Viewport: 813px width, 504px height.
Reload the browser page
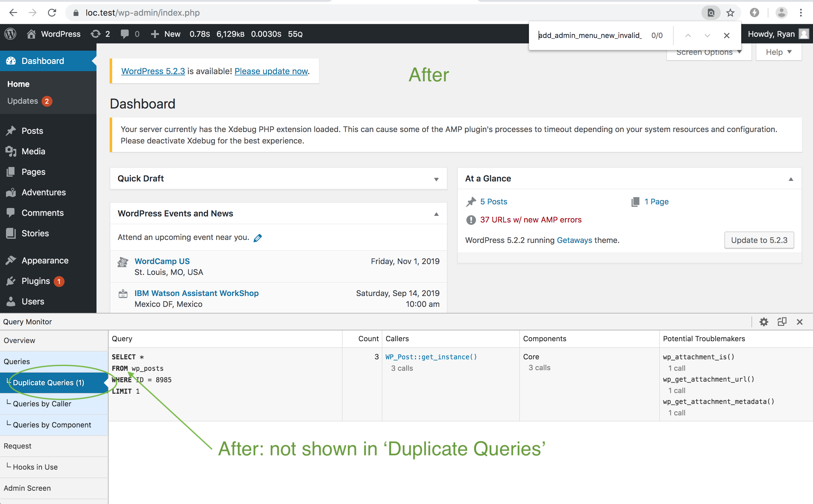point(52,13)
